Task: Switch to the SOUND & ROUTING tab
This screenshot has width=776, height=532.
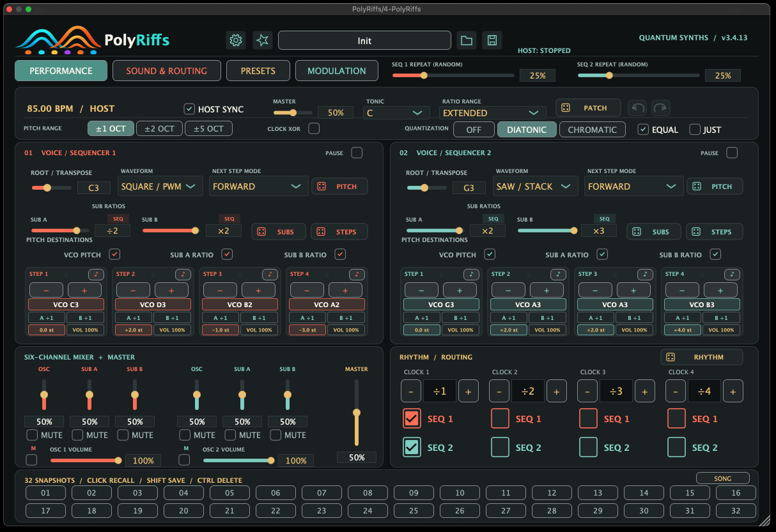Action: (167, 71)
